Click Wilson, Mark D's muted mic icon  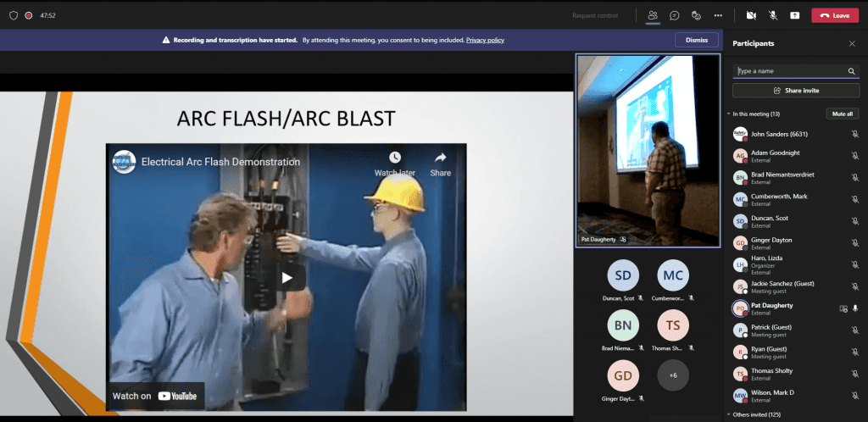(x=854, y=396)
